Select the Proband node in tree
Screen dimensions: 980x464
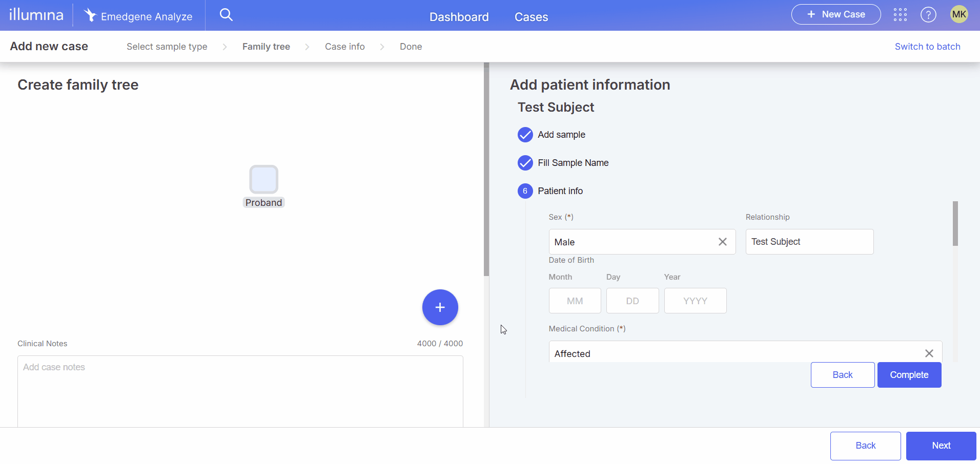[263, 179]
